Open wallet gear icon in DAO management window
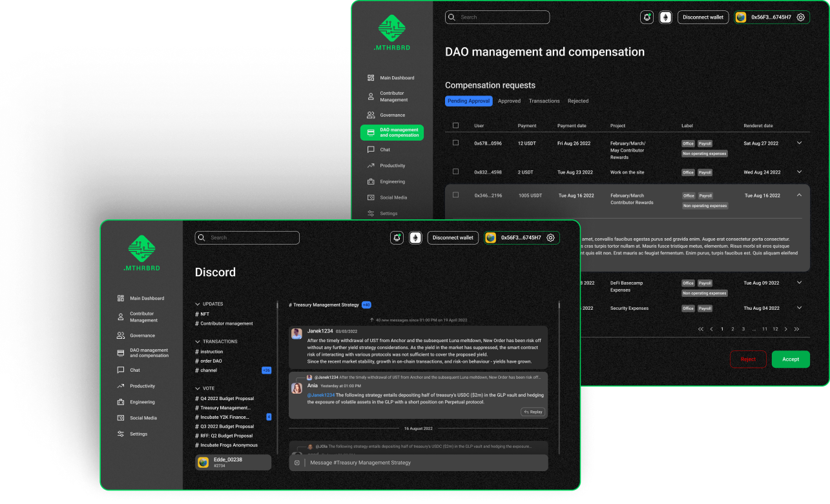 [801, 17]
